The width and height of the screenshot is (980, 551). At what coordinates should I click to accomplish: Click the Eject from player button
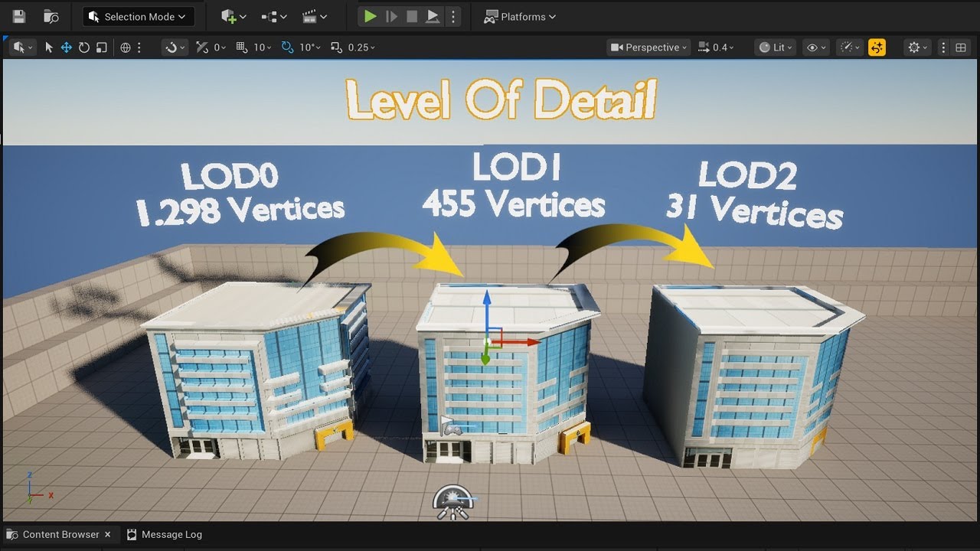(433, 16)
